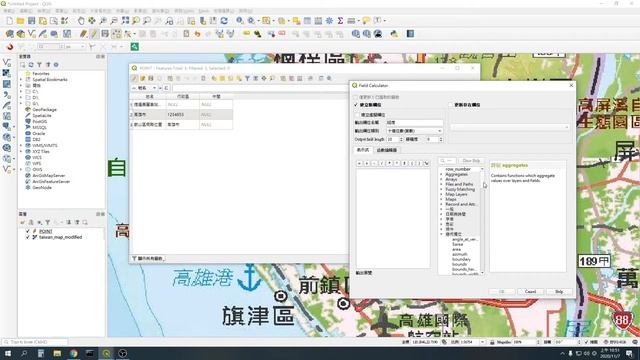Expand the Arrays function group

pyautogui.click(x=441, y=179)
